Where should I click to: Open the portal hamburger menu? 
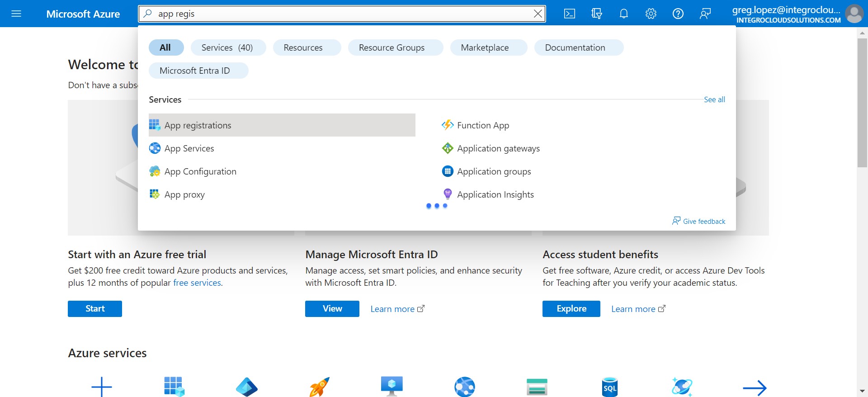pos(16,14)
